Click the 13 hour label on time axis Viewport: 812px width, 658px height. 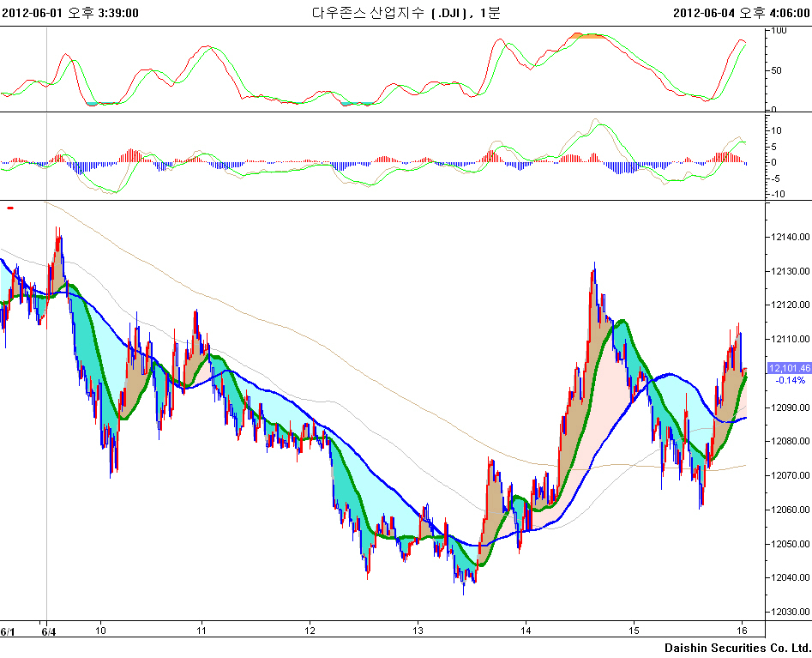pos(417,631)
